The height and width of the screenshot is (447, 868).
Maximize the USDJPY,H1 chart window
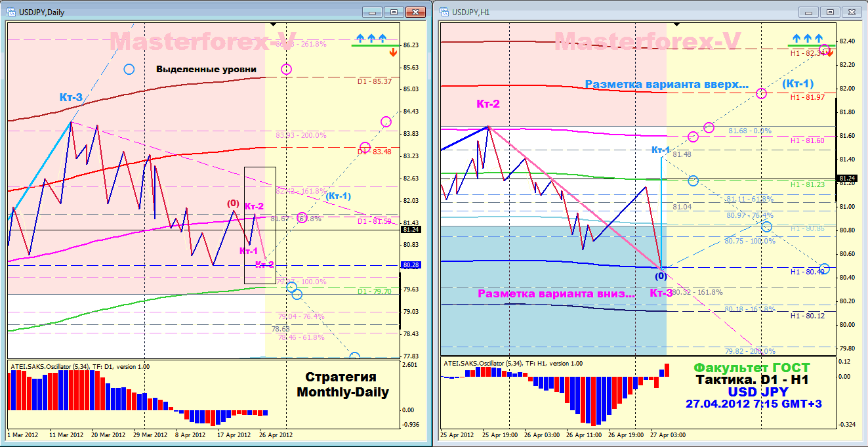coord(829,12)
